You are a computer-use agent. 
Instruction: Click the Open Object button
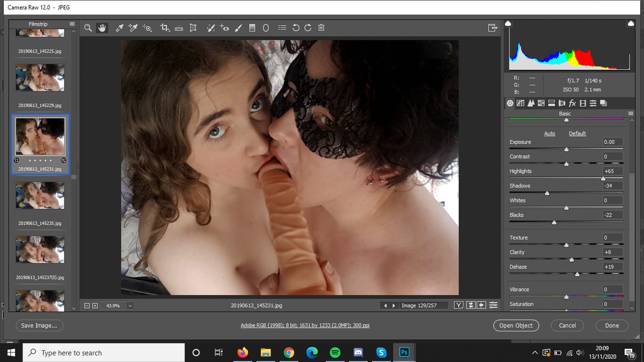pos(516,326)
